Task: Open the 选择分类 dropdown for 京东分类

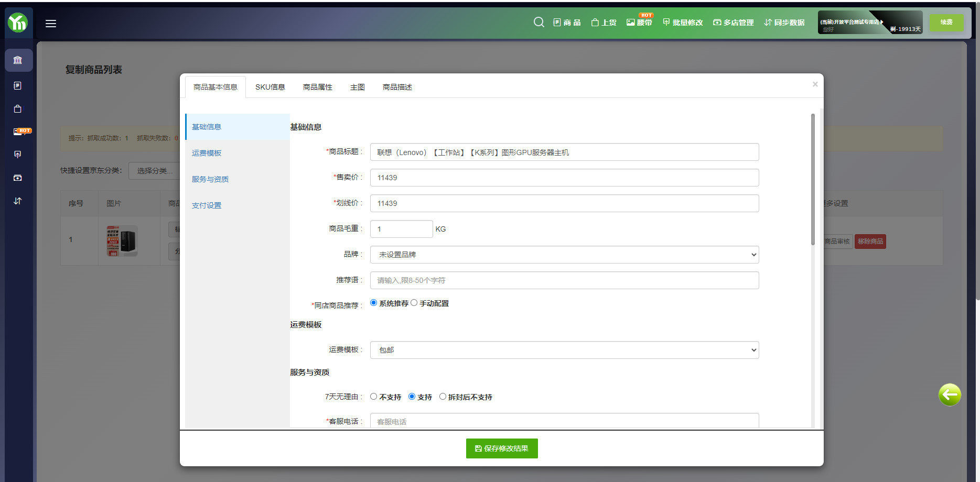Action: click(154, 171)
